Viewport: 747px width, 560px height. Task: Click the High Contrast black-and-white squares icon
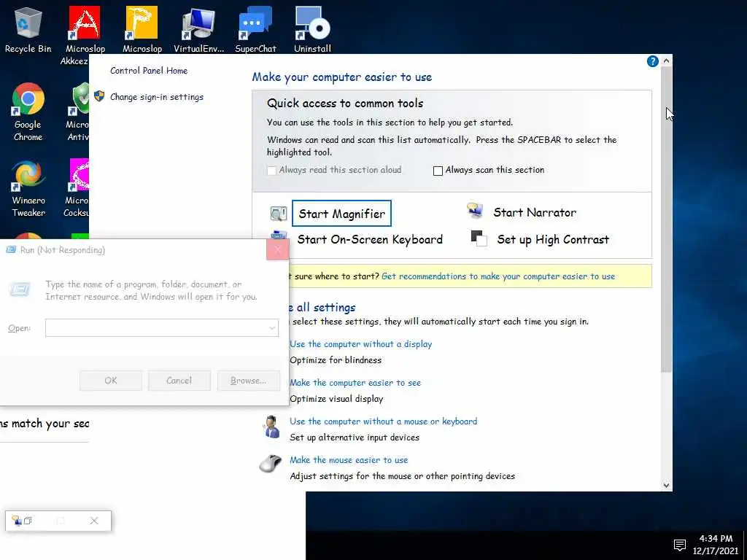point(479,238)
